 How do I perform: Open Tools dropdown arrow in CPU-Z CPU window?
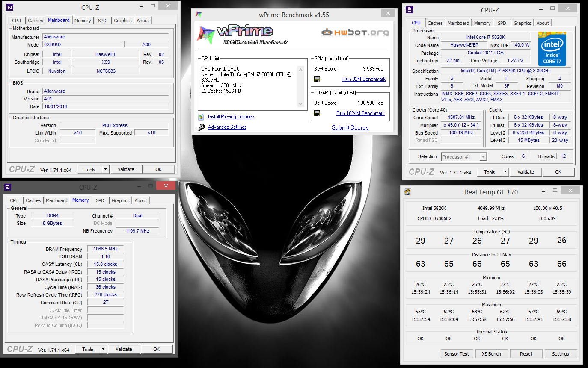click(505, 172)
